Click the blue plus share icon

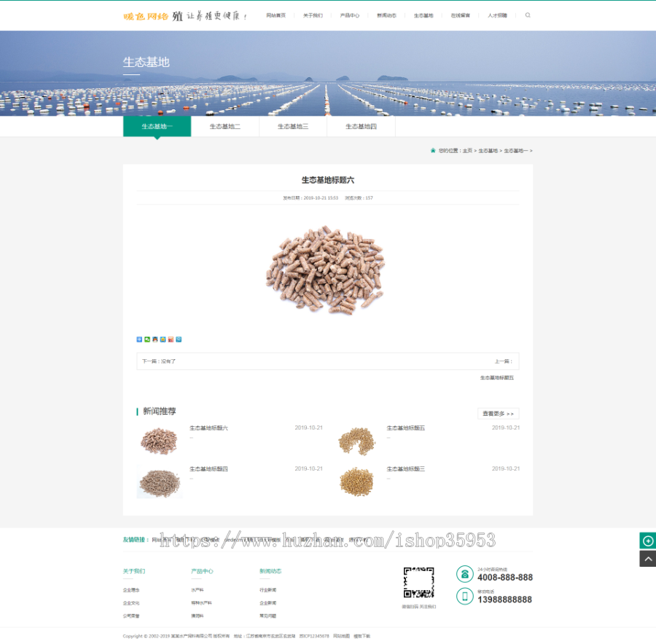[x=139, y=339]
